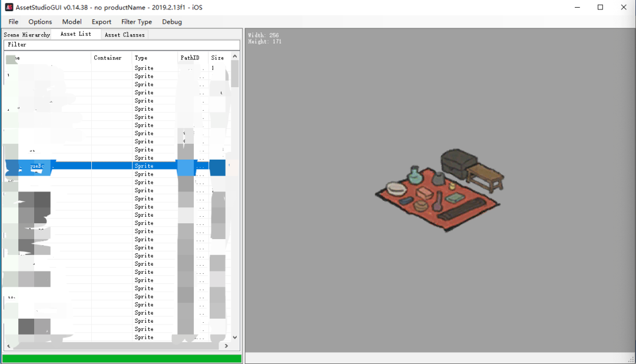636x364 pixels.
Task: Open the Filter Type menu
Action: click(137, 22)
